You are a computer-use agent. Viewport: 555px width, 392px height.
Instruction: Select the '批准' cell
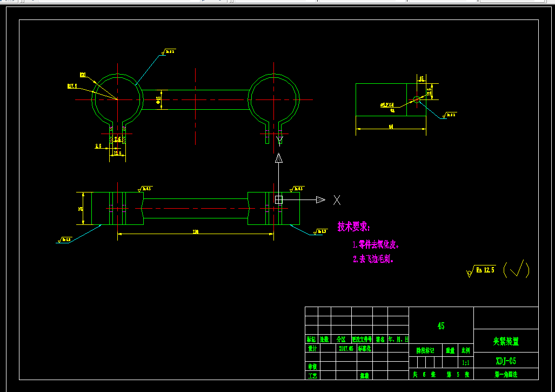[x=365, y=376]
